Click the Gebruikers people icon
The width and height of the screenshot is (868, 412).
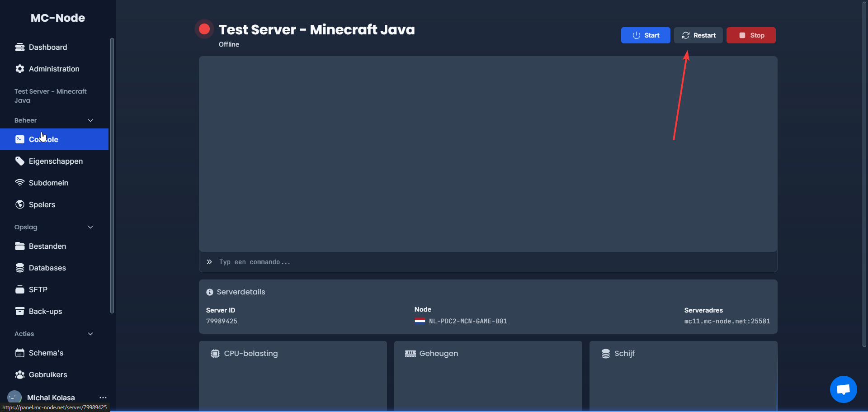point(19,374)
